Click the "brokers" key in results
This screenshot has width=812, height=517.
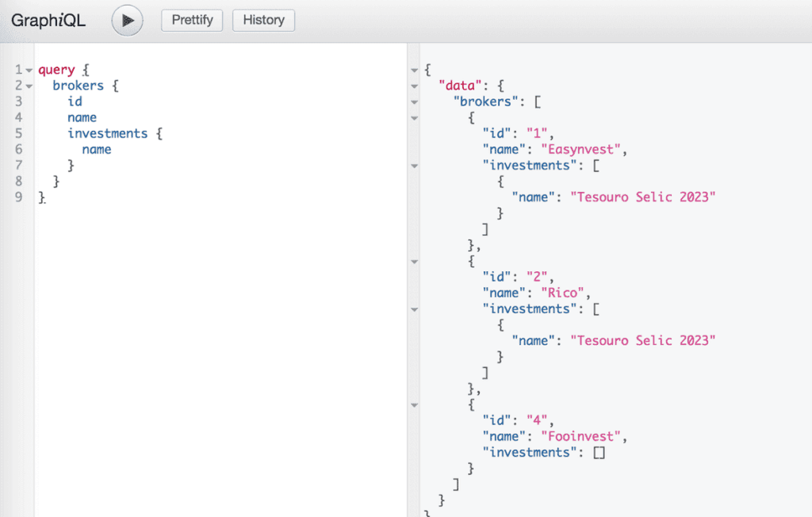click(x=486, y=102)
